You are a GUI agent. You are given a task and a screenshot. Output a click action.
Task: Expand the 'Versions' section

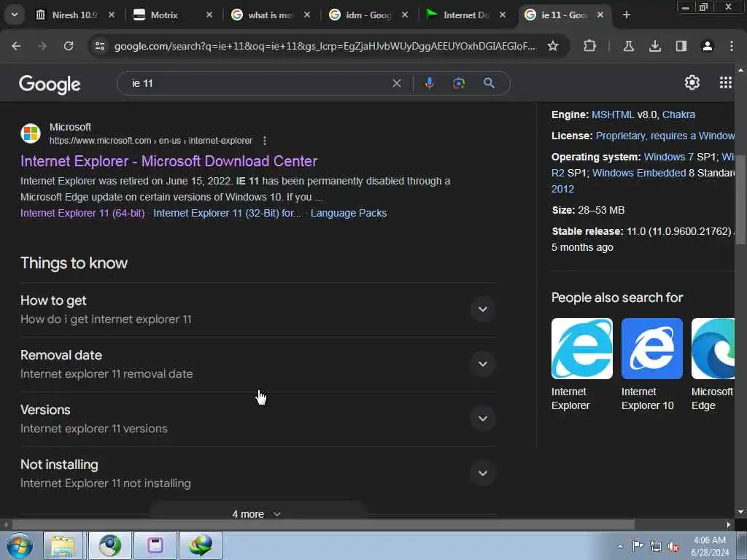[x=258, y=419]
